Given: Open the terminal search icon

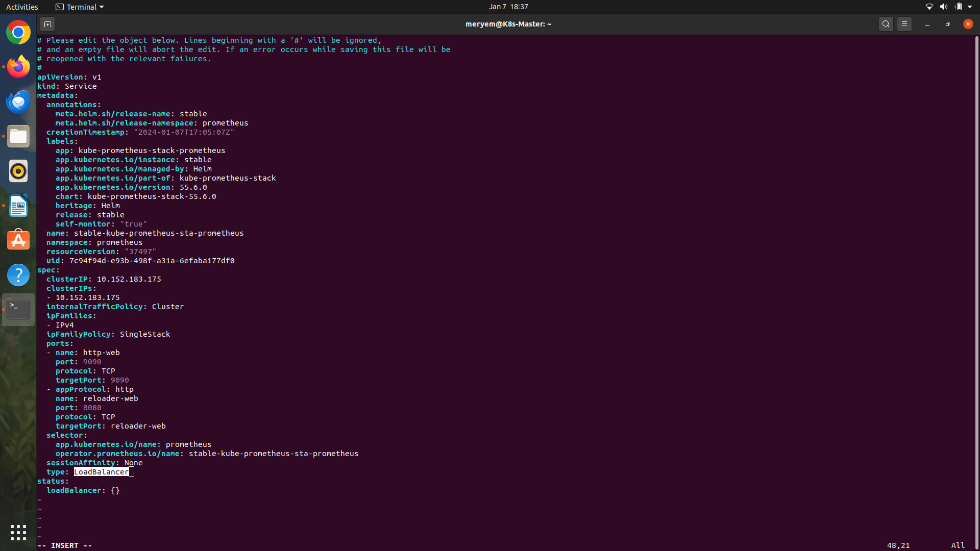Looking at the screenshot, I should tap(886, 24).
